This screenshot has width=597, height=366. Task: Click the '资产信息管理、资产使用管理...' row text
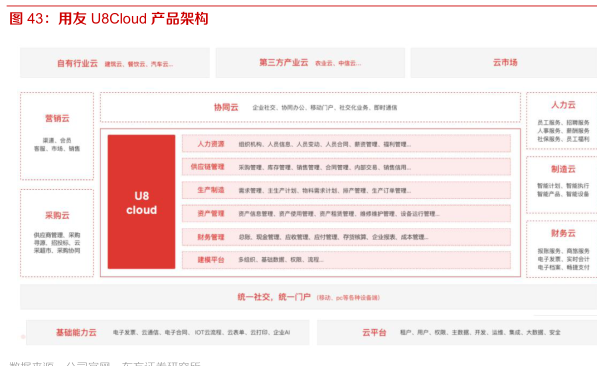tap(339, 214)
